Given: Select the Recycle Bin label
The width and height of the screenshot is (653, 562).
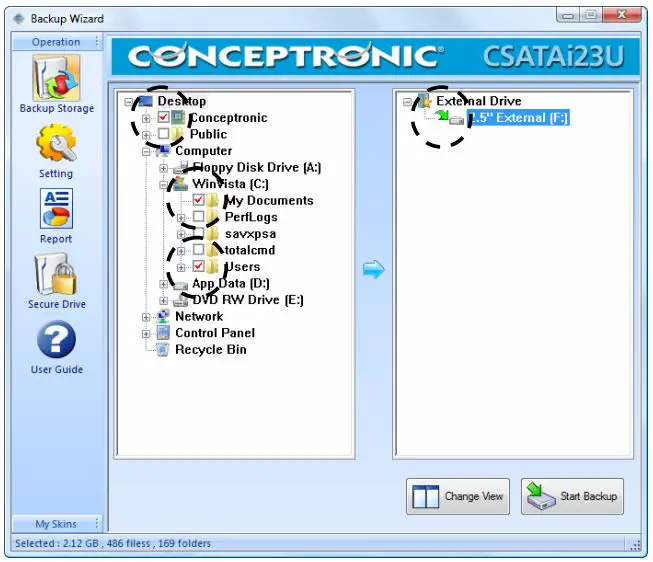Looking at the screenshot, I should 211,350.
